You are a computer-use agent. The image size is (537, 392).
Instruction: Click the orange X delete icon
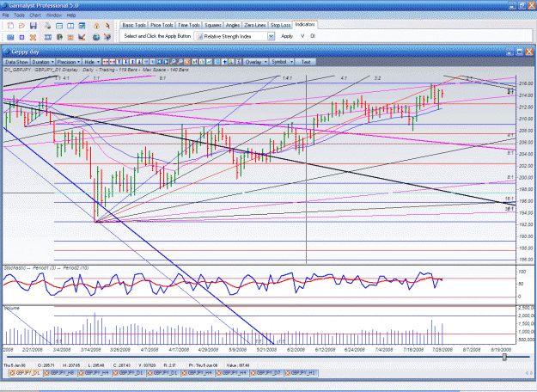click(33, 37)
